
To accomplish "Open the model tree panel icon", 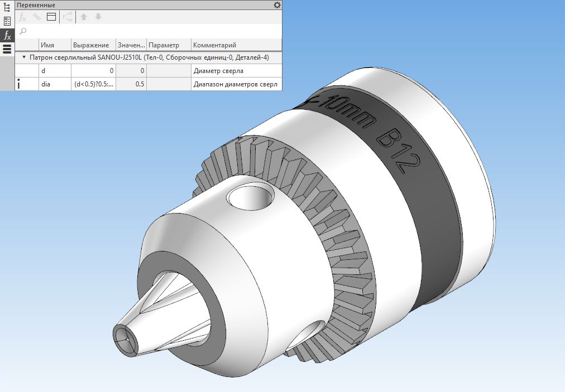I will (7, 7).
